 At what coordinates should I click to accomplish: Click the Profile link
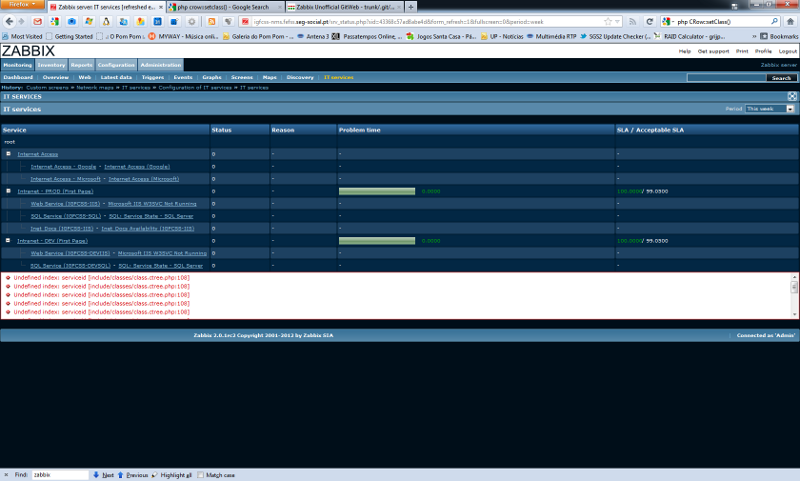pyautogui.click(x=763, y=51)
